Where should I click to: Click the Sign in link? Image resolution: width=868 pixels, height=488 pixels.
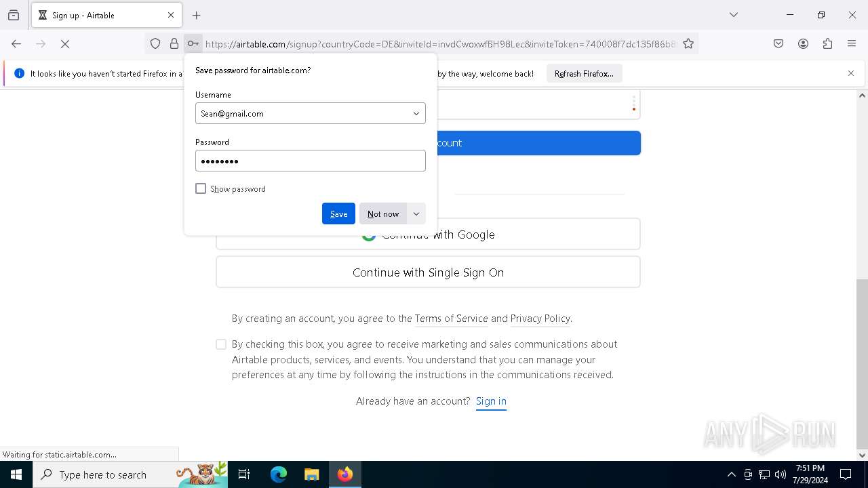coord(491,401)
